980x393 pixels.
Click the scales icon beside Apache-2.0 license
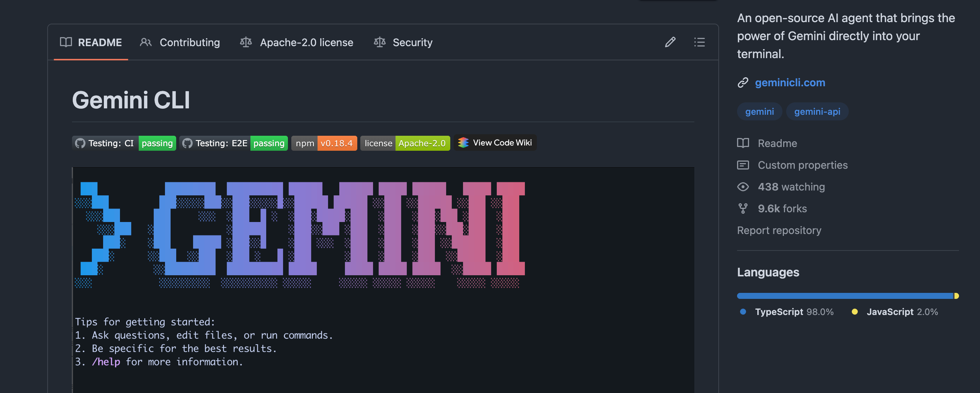[246, 42]
